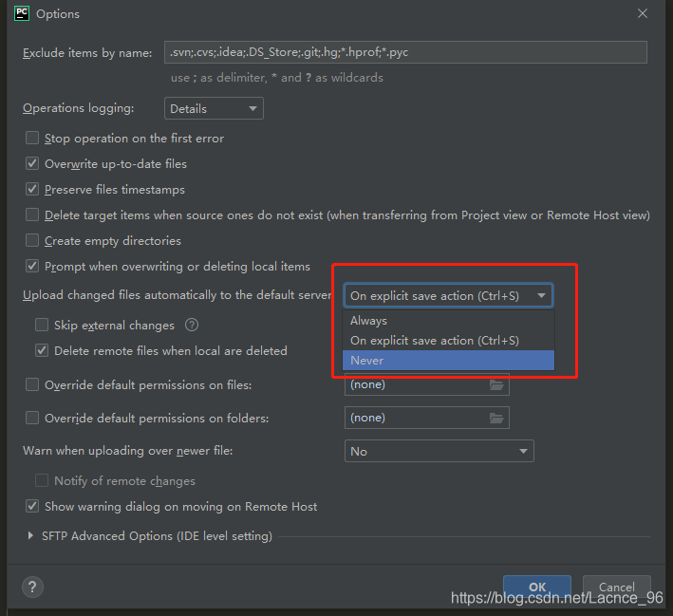Viewport: 673px width, 616px height.
Task: Close the Options dialog
Action: coord(642,13)
